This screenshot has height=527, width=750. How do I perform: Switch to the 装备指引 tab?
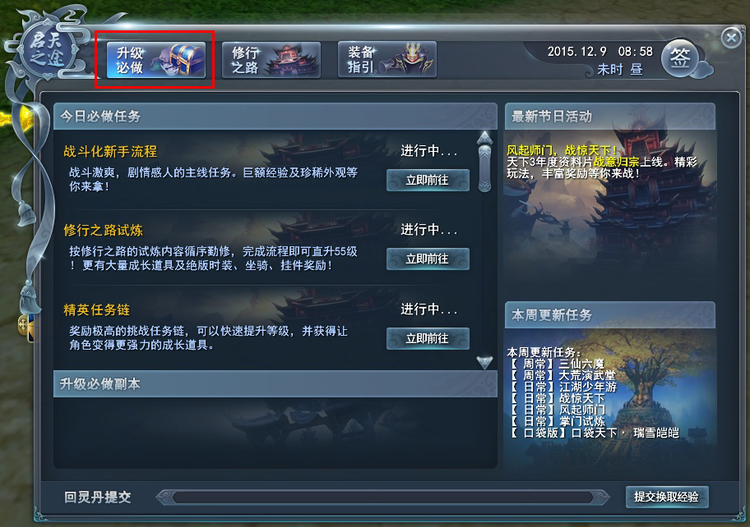(x=387, y=60)
